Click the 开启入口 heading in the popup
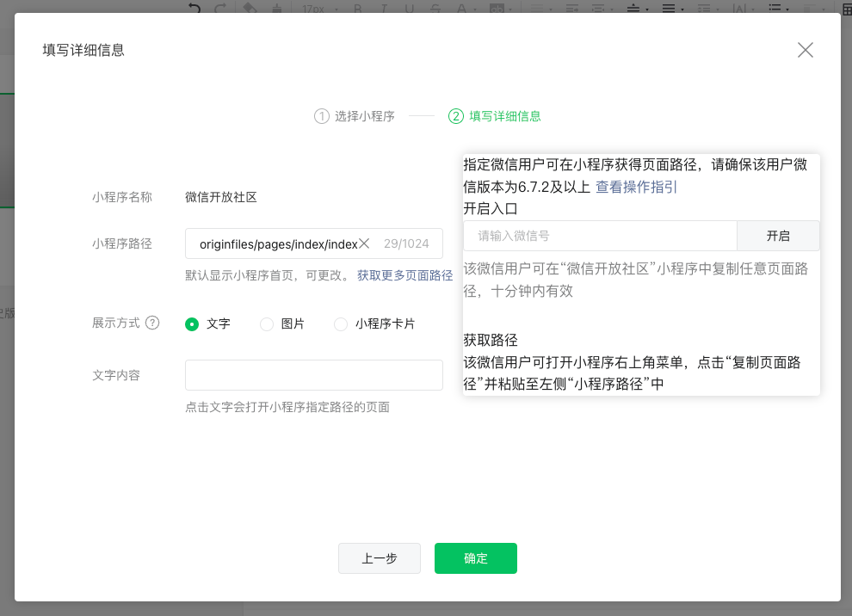Viewport: 852px width, 616px height. pyautogui.click(x=491, y=208)
